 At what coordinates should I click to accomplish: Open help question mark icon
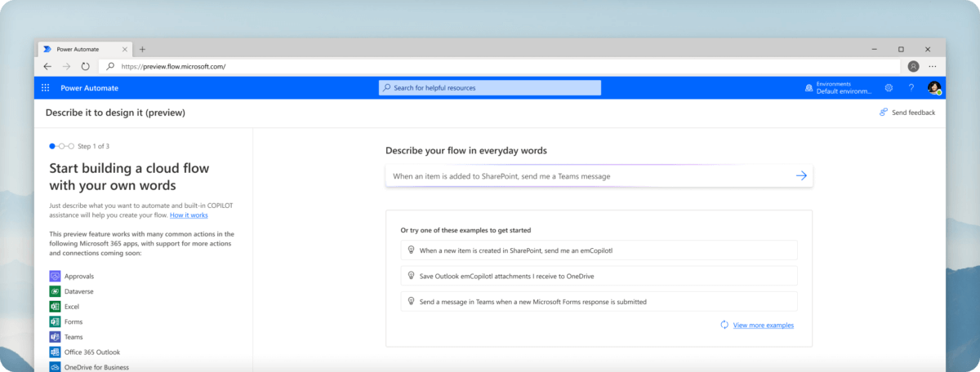pos(911,88)
